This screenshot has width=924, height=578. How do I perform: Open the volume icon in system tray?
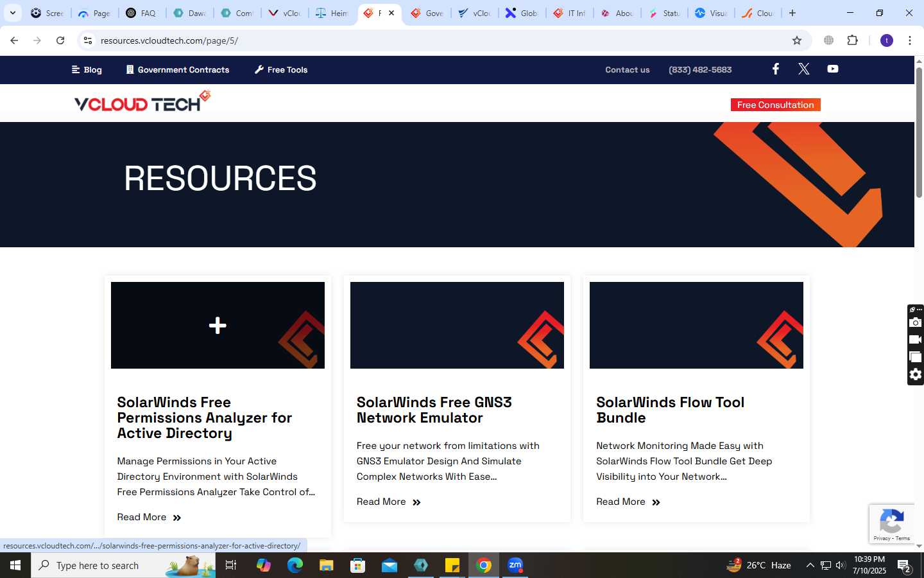pyautogui.click(x=841, y=565)
